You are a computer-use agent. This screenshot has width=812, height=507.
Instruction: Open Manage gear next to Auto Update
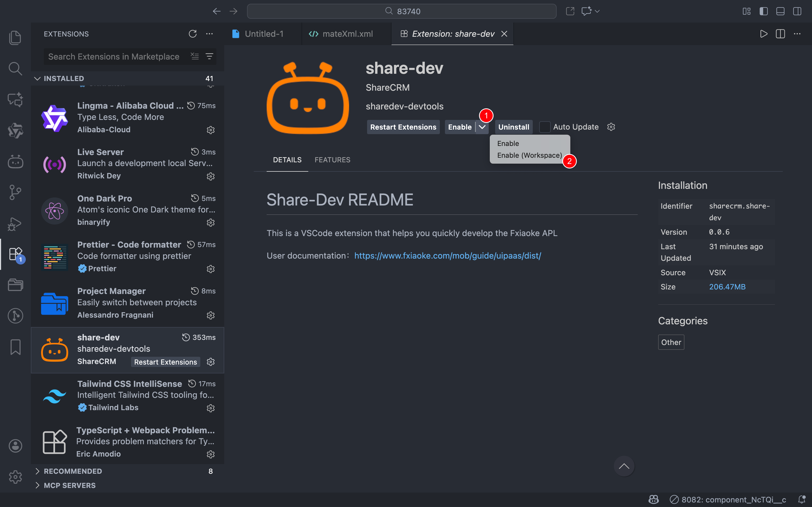(611, 127)
